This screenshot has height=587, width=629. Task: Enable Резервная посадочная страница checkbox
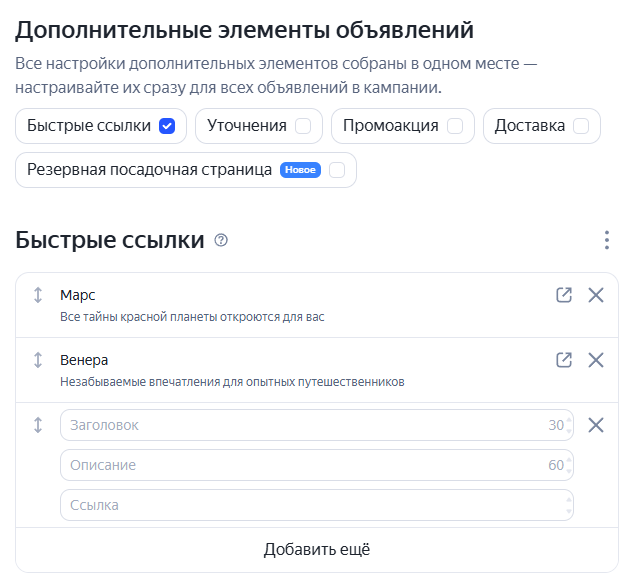[x=337, y=170]
